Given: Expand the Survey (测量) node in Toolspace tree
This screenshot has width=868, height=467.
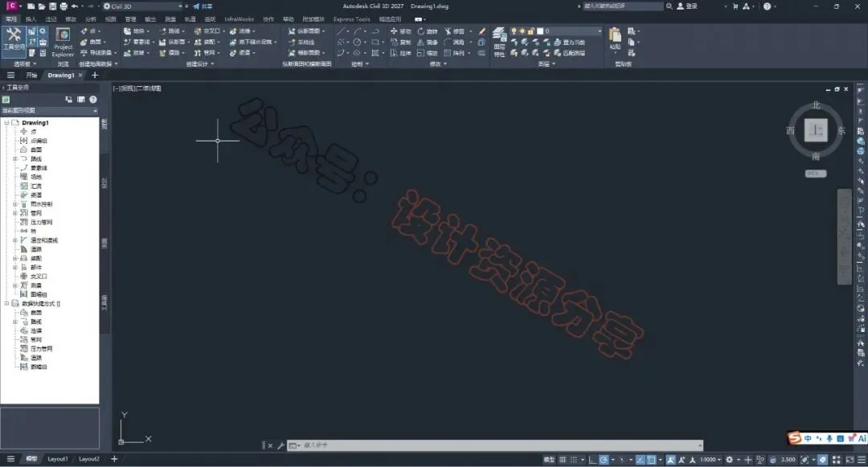Looking at the screenshot, I should point(15,285).
